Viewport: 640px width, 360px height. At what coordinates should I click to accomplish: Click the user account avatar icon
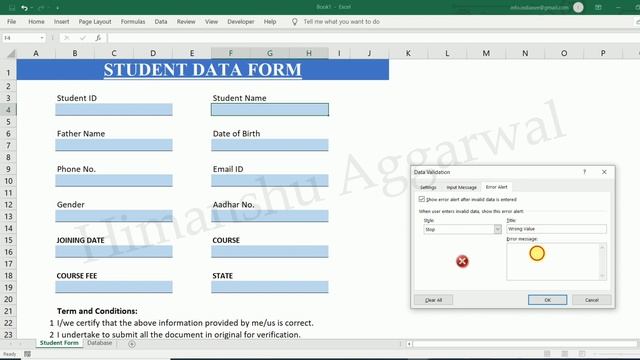click(578, 7)
